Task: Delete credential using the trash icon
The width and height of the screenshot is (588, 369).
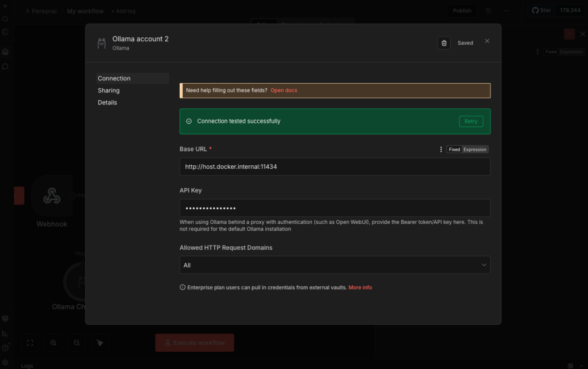Action: tap(444, 43)
